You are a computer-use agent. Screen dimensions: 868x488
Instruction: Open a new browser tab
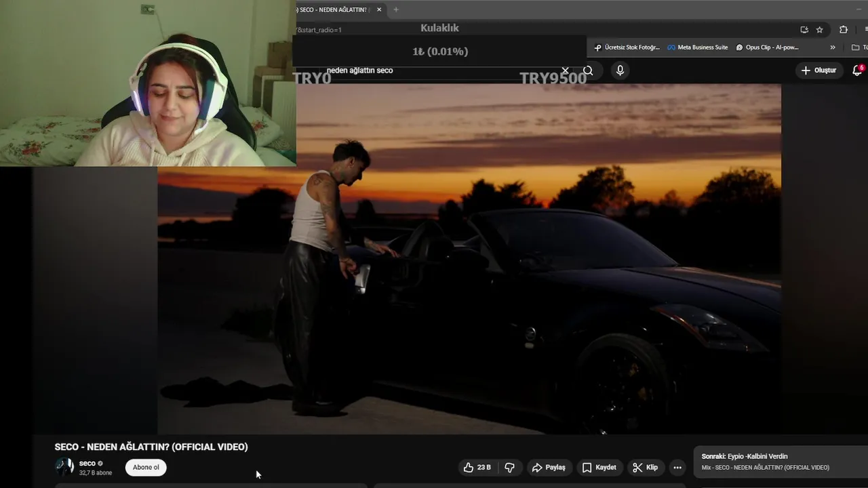click(x=396, y=9)
